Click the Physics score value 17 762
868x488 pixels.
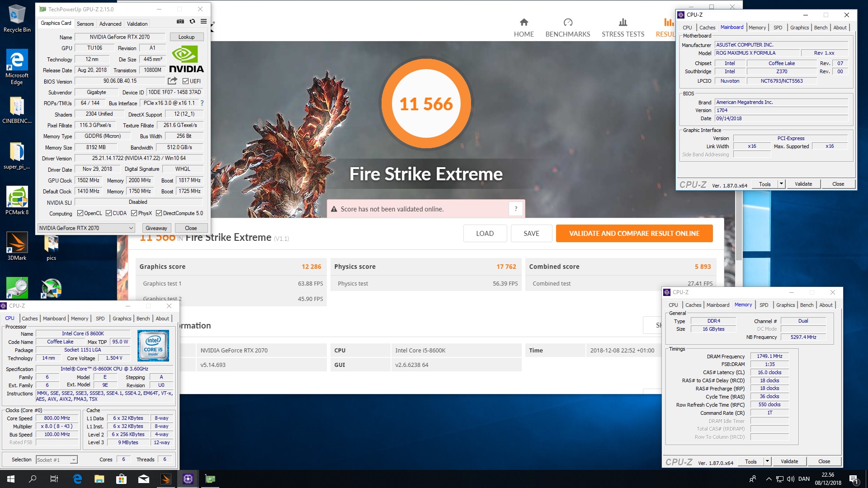(506, 267)
